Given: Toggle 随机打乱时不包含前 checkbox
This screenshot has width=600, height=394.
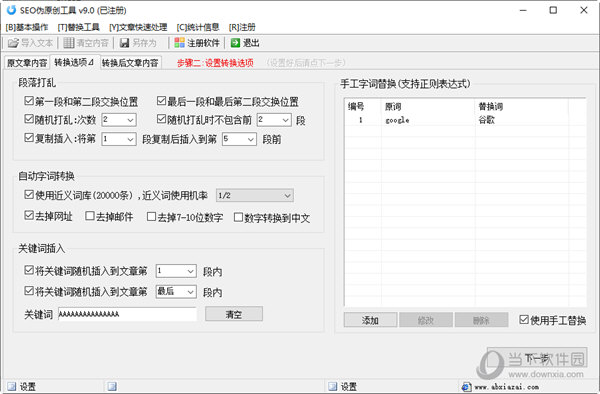Looking at the screenshot, I should [x=161, y=119].
